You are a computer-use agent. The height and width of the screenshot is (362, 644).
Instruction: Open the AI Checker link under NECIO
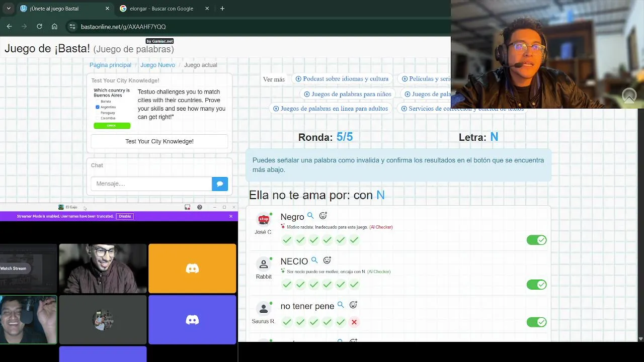click(x=379, y=271)
